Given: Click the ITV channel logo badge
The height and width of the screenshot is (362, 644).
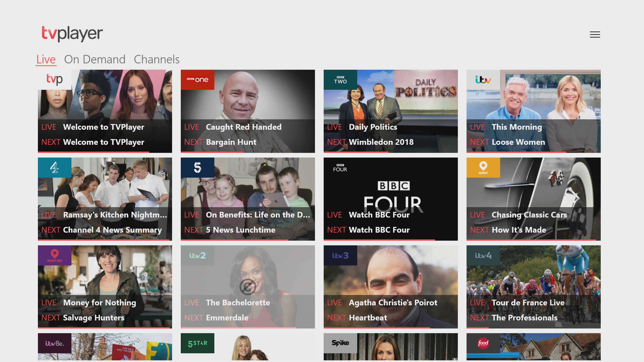Looking at the screenshot, I should coord(483,80).
